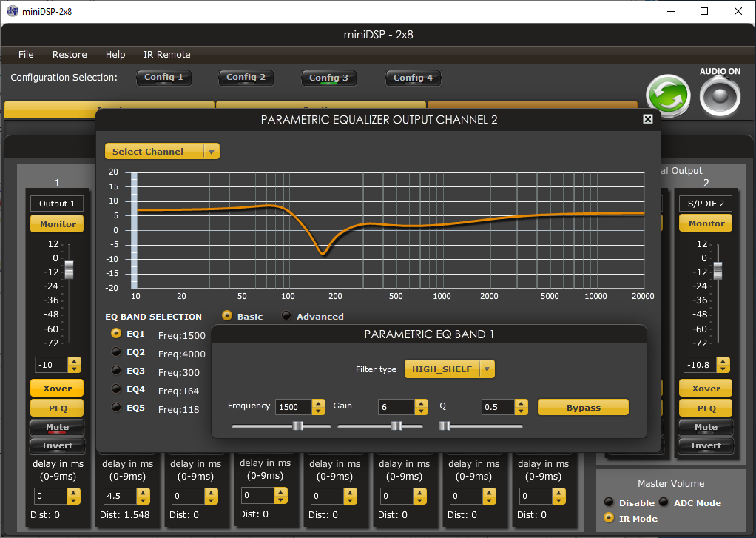Click the Frequency 1500 stepper arrows
756x538 pixels.
[318, 407]
